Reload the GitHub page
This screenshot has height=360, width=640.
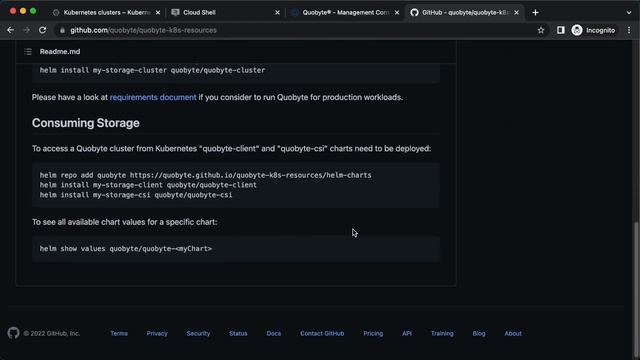click(42, 30)
